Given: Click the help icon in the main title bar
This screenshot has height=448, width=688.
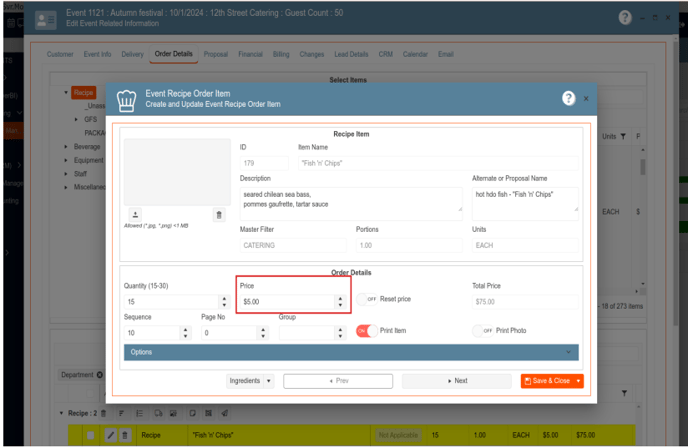Looking at the screenshot, I should pyautogui.click(x=625, y=18).
